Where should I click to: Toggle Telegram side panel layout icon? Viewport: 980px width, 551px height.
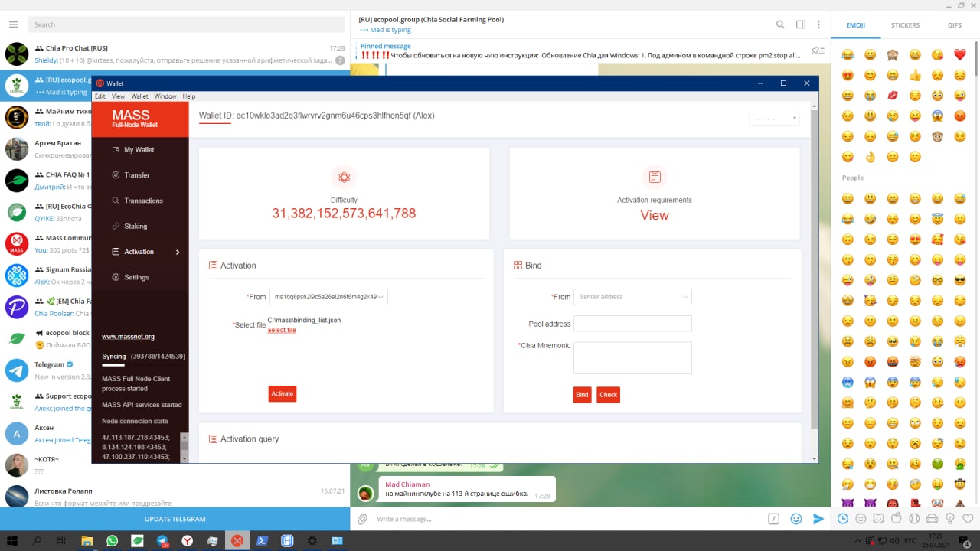[800, 24]
